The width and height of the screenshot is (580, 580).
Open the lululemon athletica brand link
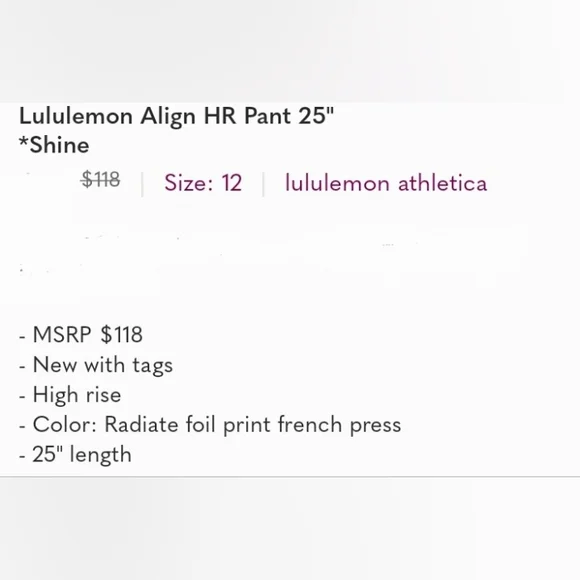[386, 183]
